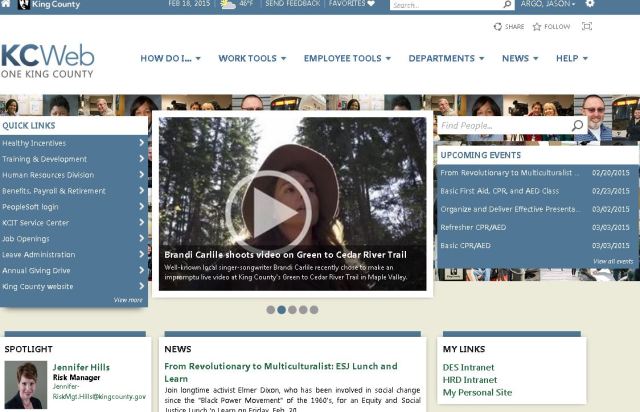Open King County website quick link

tap(38, 286)
